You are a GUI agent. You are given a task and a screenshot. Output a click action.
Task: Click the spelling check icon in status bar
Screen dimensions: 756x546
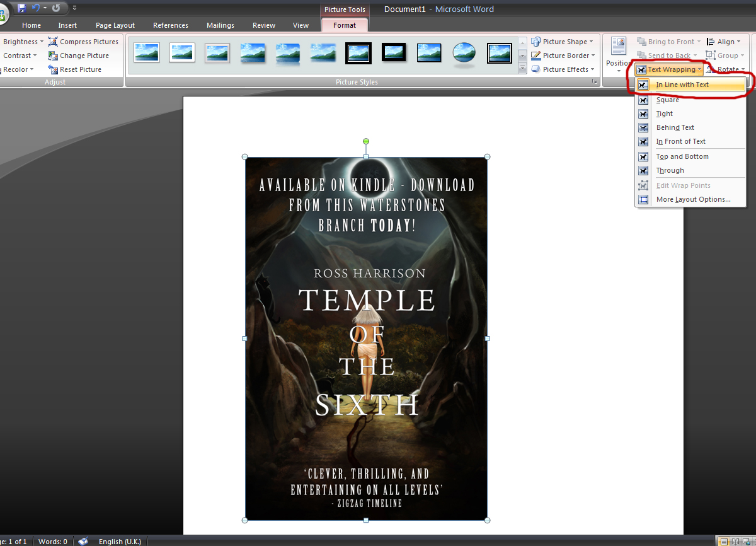click(x=83, y=541)
